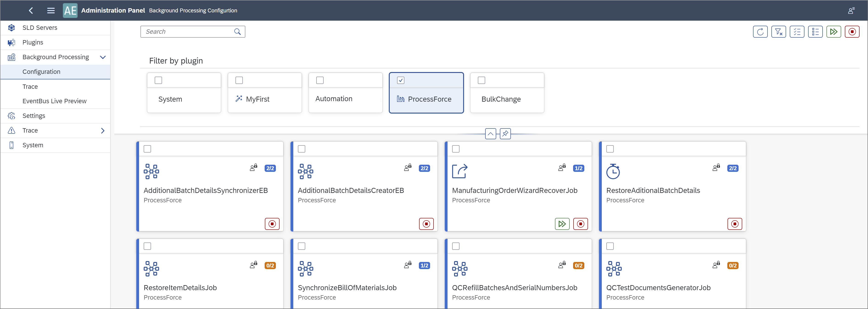Click the green start all jobs icon

click(833, 32)
